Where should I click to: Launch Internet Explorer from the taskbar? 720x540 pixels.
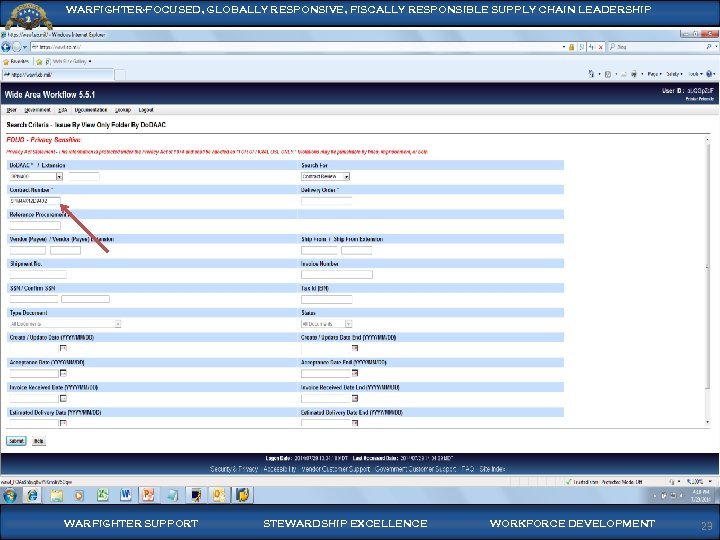34,494
